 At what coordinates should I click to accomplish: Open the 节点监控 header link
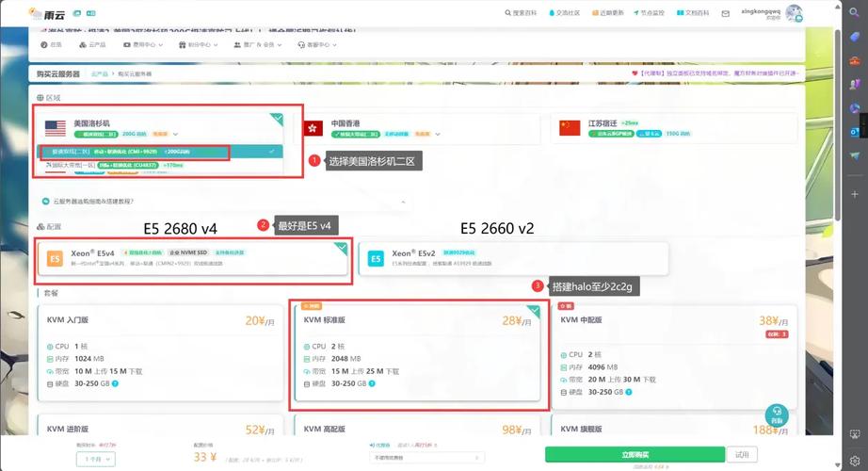point(649,13)
